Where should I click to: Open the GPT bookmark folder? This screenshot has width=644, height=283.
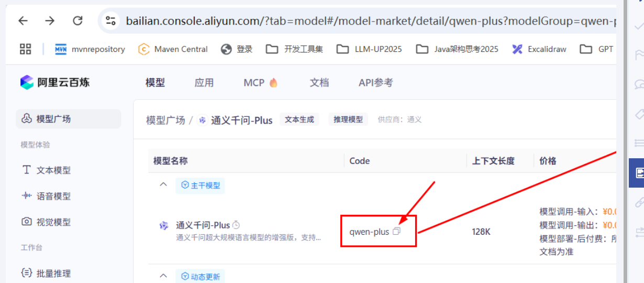point(597,49)
